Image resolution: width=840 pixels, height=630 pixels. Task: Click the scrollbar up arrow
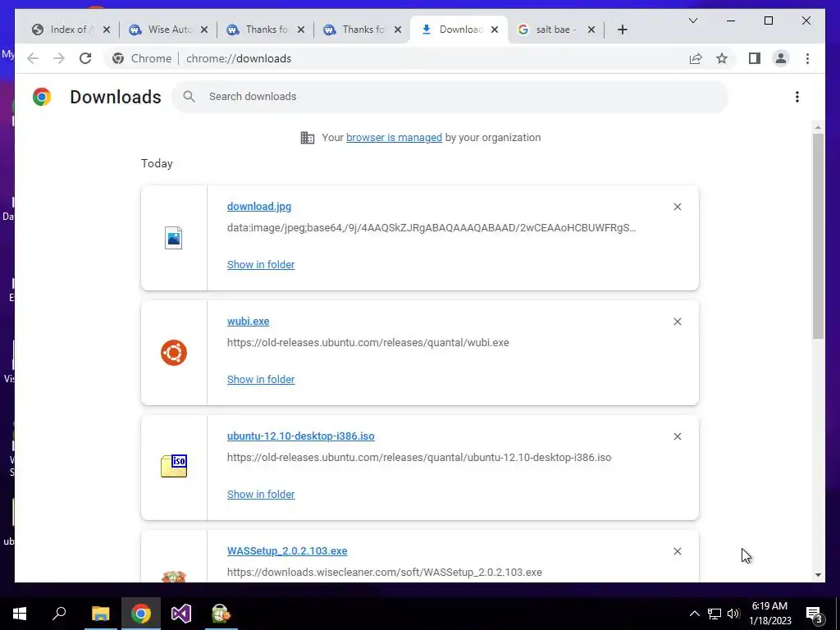click(x=818, y=127)
